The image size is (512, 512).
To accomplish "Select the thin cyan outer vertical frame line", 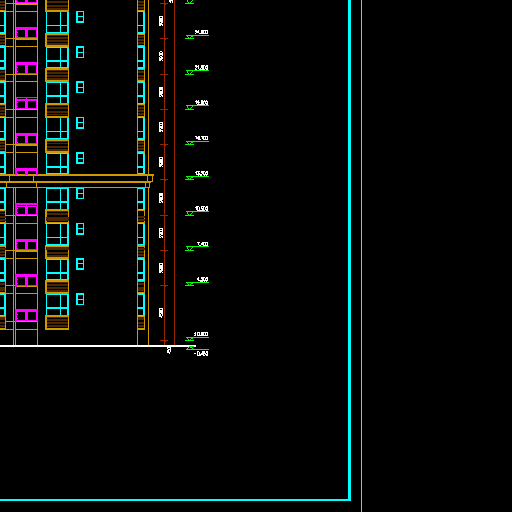I will click(362, 256).
